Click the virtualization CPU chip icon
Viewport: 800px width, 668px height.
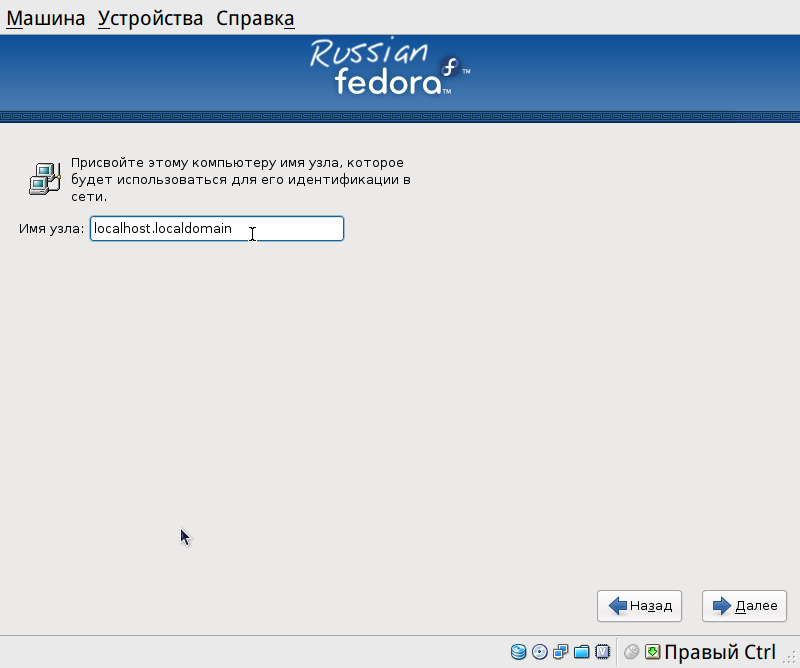(x=603, y=652)
